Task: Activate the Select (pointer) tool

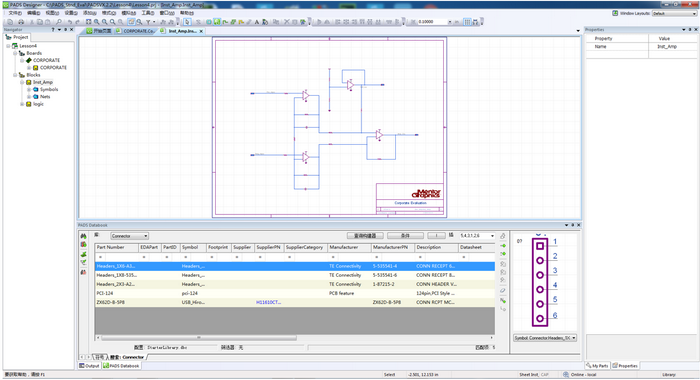Action: [x=187, y=22]
